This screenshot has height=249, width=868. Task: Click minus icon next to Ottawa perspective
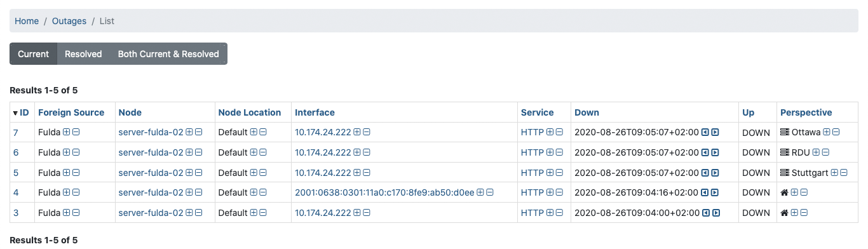836,132
